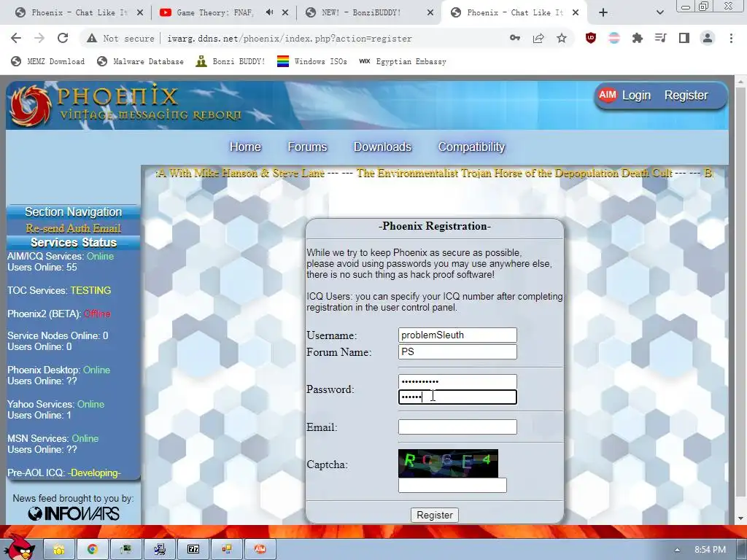
Task: Open Google Chrome from the taskbar
Action: pyautogui.click(x=93, y=549)
